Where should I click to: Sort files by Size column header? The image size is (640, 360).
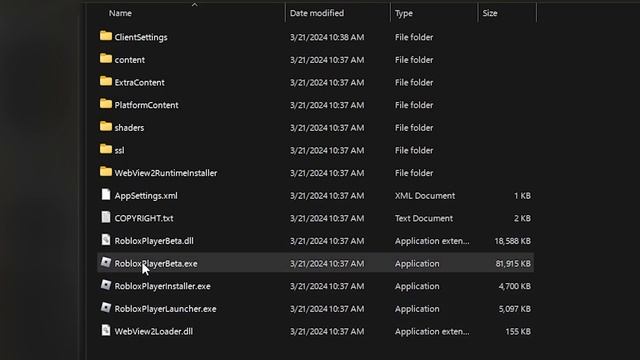pos(490,13)
